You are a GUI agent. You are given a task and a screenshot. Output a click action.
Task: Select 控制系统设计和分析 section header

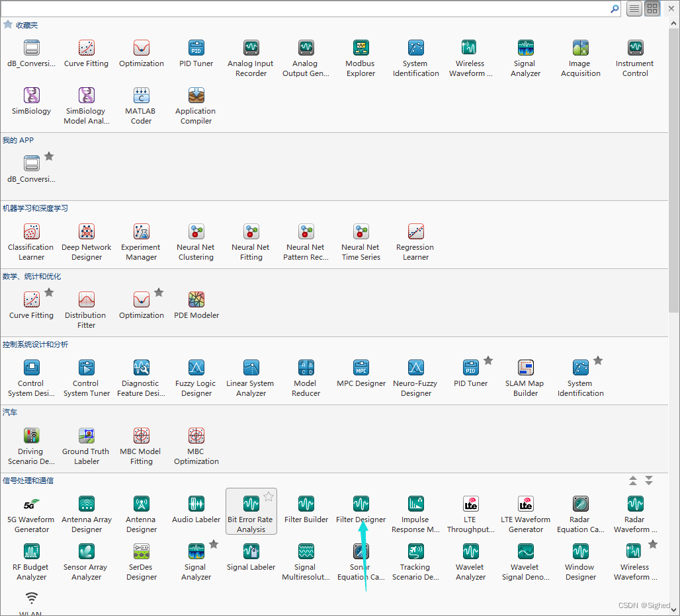click(35, 344)
